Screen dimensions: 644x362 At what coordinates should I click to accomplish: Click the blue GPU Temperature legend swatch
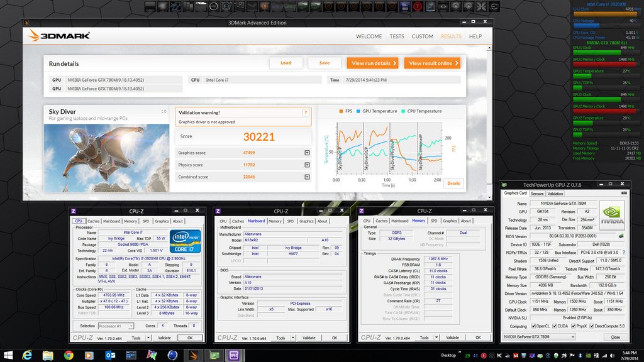point(358,111)
